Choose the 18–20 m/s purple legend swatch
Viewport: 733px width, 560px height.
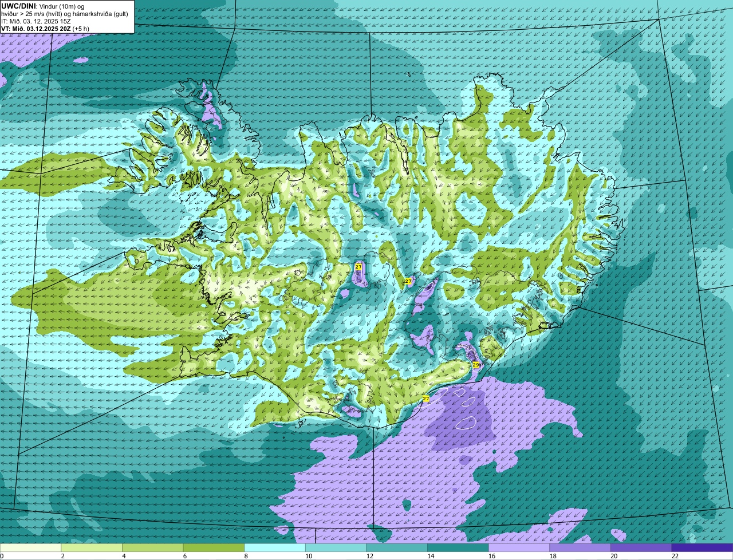coord(580,548)
